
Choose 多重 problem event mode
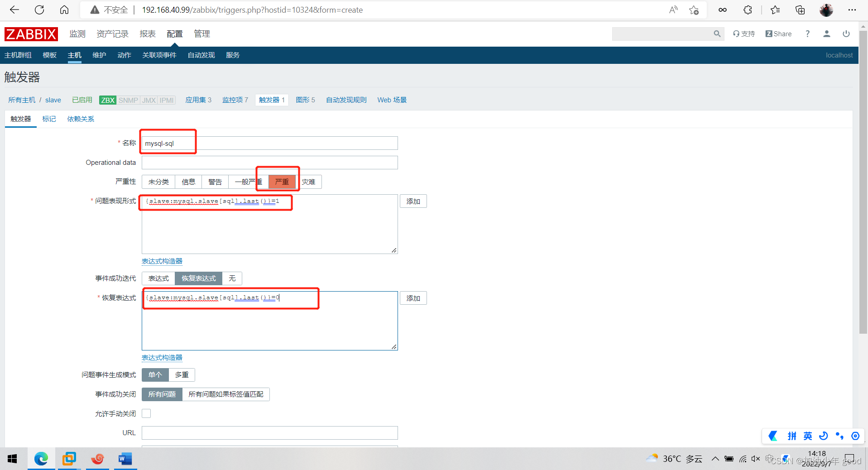click(x=182, y=375)
